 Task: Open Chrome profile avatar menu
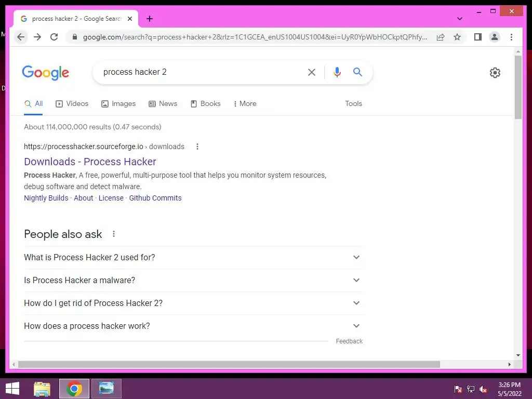coord(495,37)
